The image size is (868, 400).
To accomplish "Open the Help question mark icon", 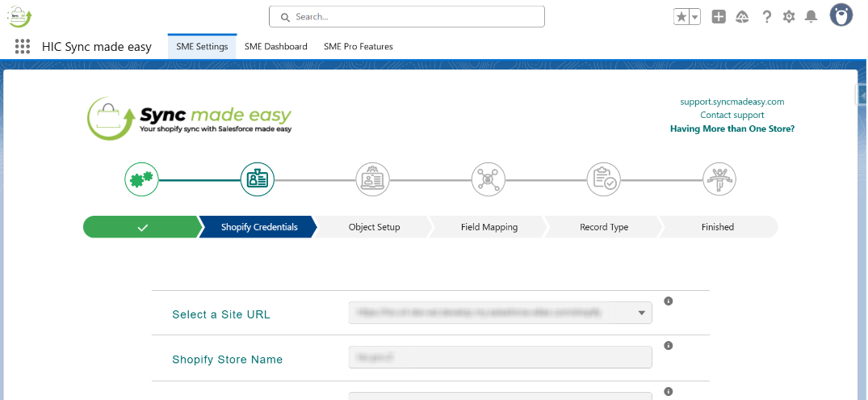I will pyautogui.click(x=766, y=17).
